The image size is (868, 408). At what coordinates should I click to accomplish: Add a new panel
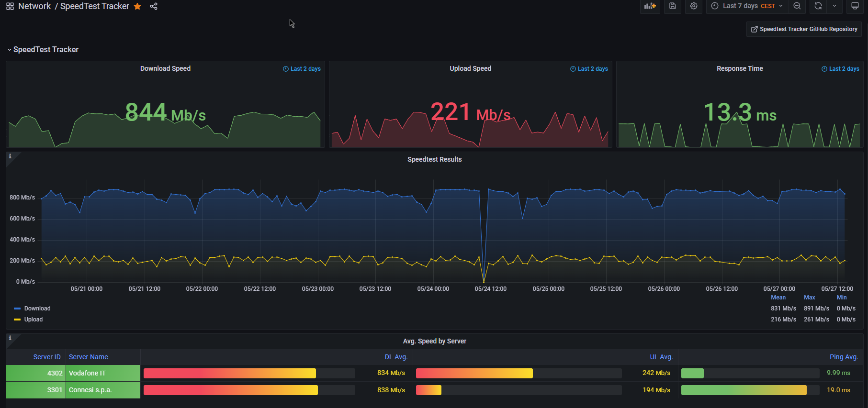(650, 6)
